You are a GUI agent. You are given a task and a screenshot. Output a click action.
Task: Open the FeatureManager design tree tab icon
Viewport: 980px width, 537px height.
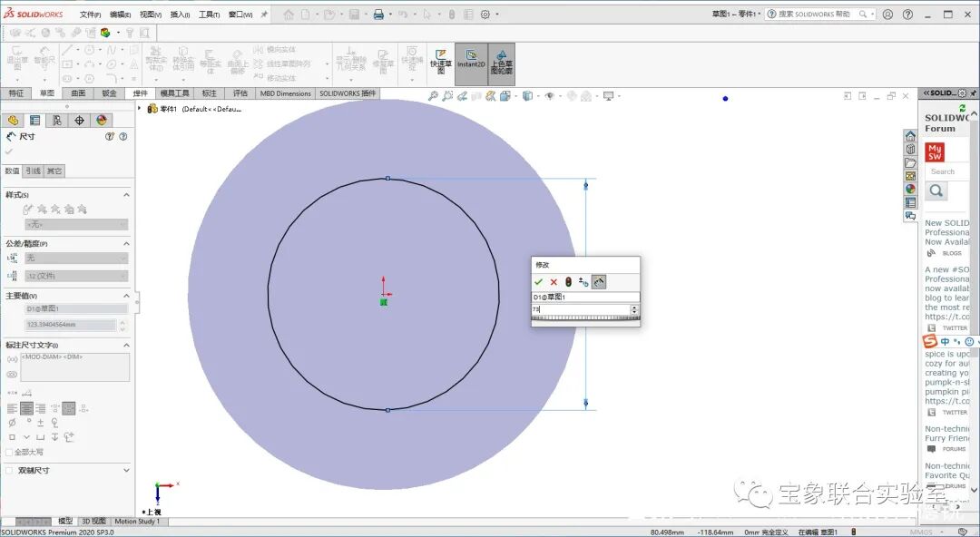tap(13, 121)
